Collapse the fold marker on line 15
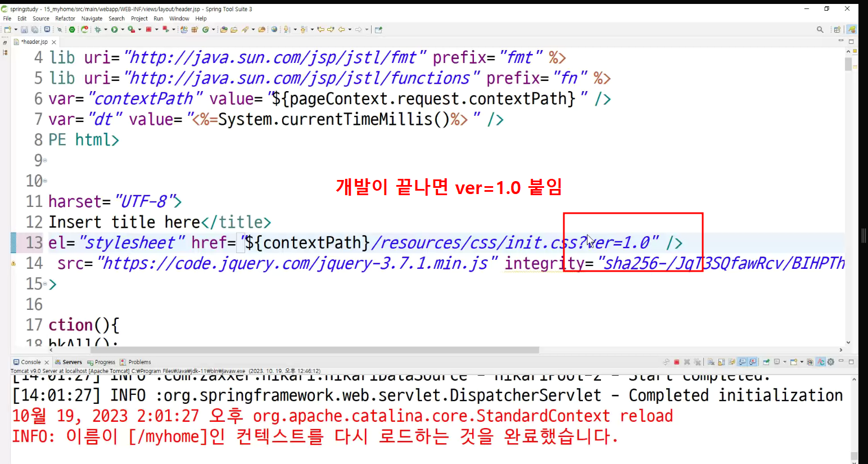The height and width of the screenshot is (464, 868). pyautogui.click(x=45, y=284)
